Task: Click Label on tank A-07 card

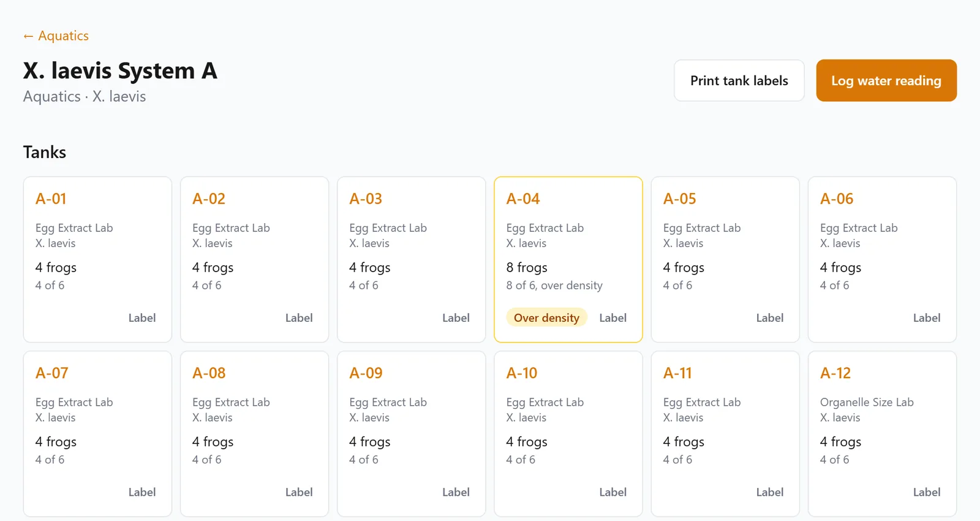Action: pos(142,492)
